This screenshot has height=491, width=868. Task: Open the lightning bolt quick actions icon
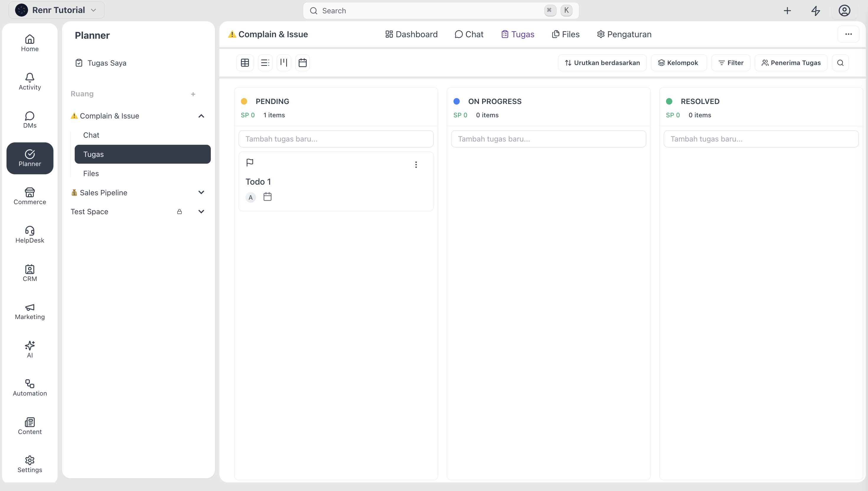(816, 11)
